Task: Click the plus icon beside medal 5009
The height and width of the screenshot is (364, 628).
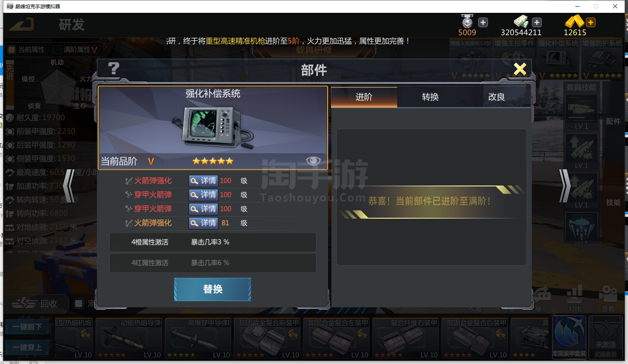Action: (x=483, y=22)
